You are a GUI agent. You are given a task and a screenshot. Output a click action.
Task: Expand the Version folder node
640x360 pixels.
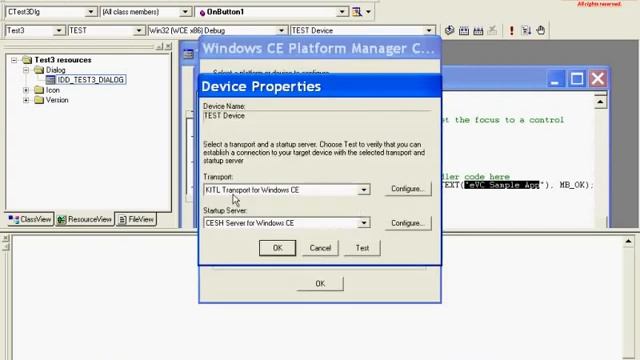click(x=26, y=100)
